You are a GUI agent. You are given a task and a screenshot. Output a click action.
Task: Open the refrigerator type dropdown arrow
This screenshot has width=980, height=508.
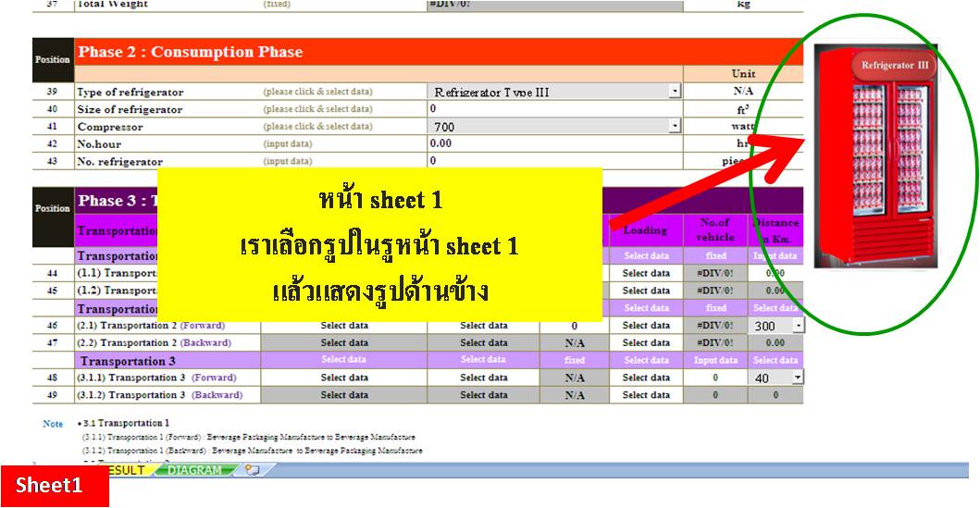pos(675,92)
